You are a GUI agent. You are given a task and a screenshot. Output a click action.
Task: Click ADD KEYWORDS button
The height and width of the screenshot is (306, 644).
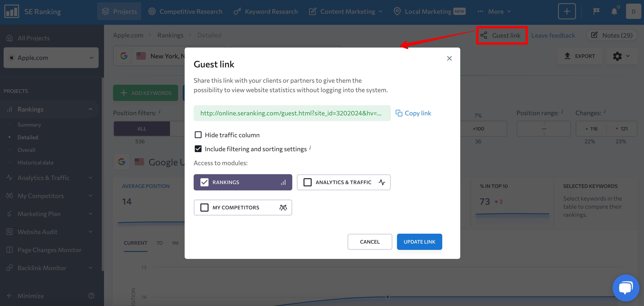click(x=145, y=93)
